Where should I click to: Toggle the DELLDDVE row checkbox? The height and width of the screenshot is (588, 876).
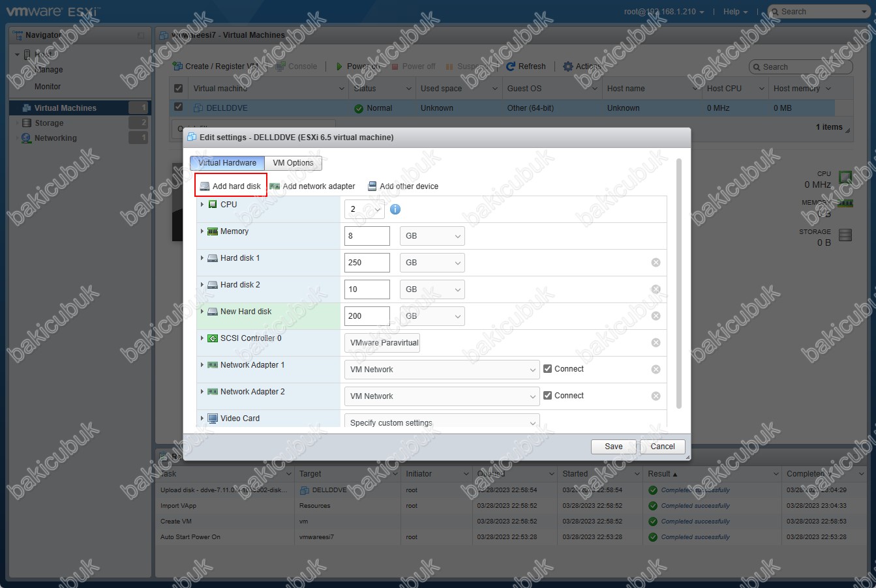(x=178, y=107)
